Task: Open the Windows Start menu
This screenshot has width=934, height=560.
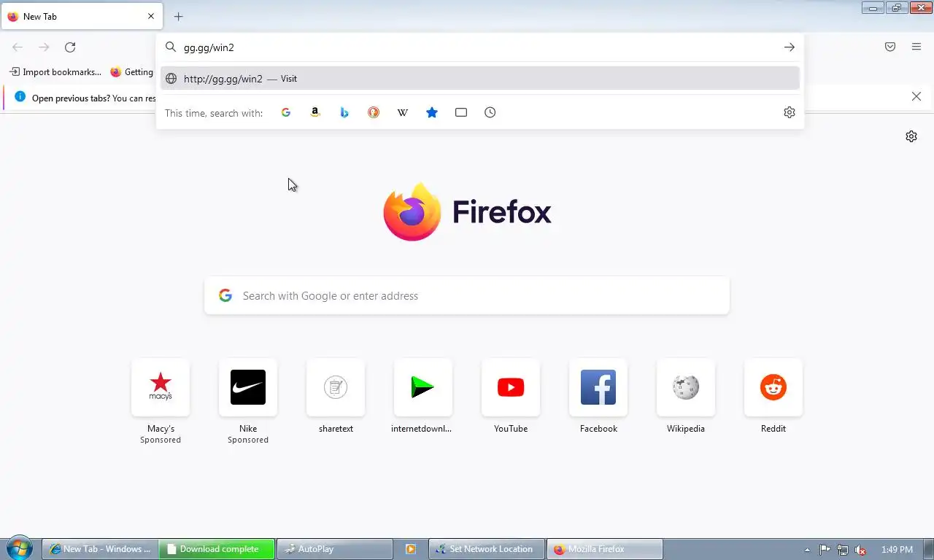Action: [19, 548]
